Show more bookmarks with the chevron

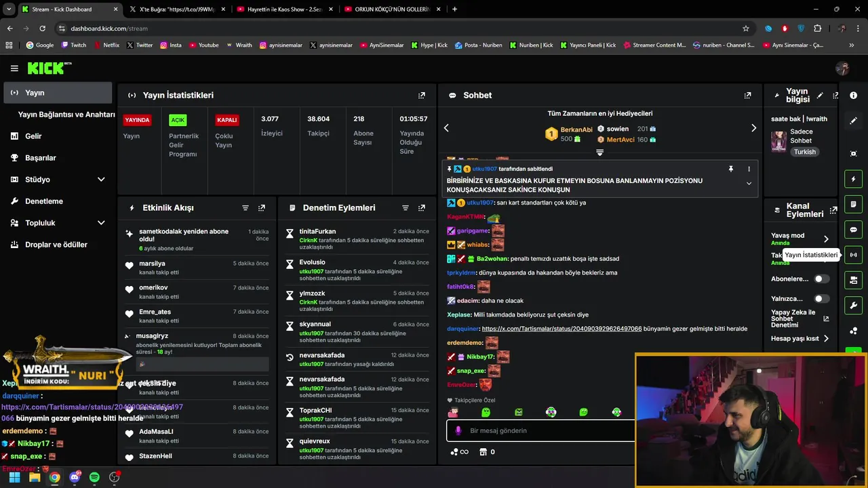pos(852,45)
